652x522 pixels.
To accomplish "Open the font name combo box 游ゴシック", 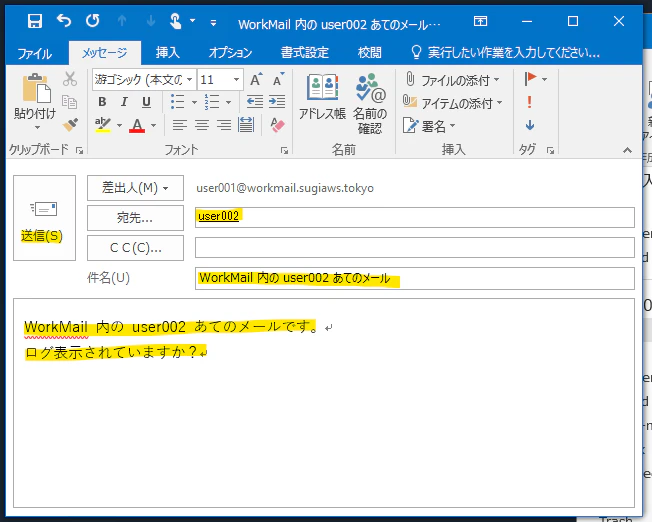I will click(144, 79).
